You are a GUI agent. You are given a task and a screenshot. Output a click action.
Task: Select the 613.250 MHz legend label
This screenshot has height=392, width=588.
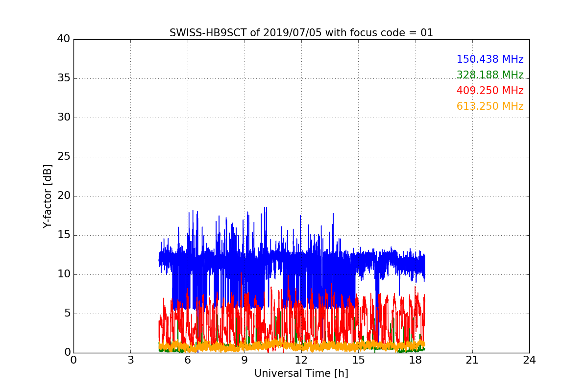(x=490, y=106)
